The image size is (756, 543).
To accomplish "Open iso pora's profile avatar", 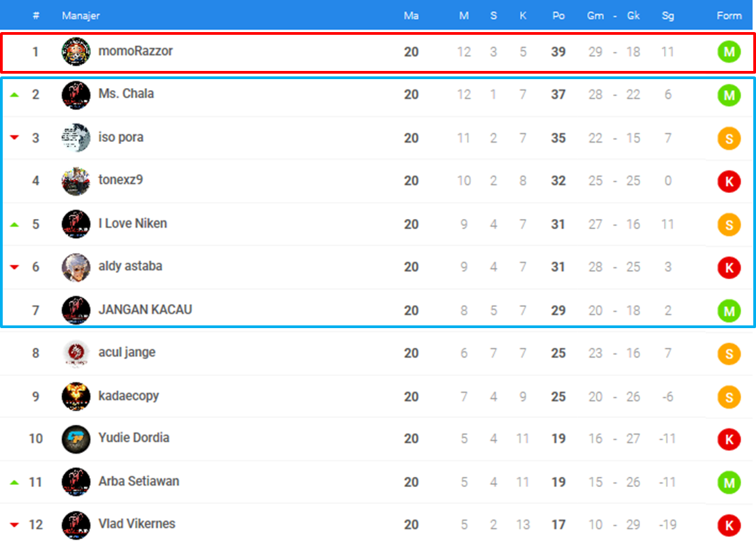I will coord(76,138).
